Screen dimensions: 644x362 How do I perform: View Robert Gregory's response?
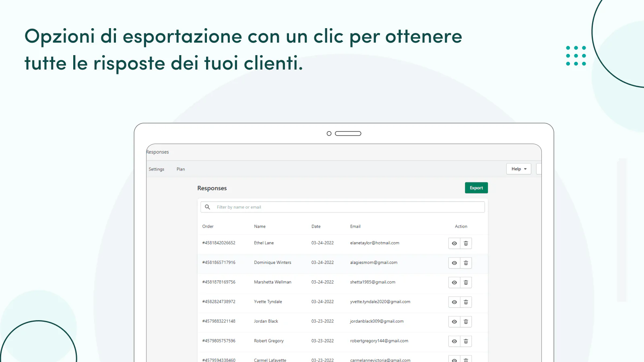pyautogui.click(x=454, y=341)
